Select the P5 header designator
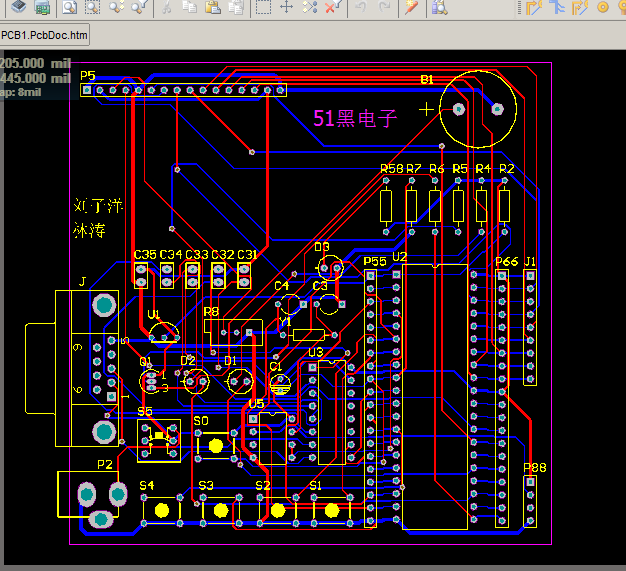Viewport: 626px width, 571px height. click(88, 75)
